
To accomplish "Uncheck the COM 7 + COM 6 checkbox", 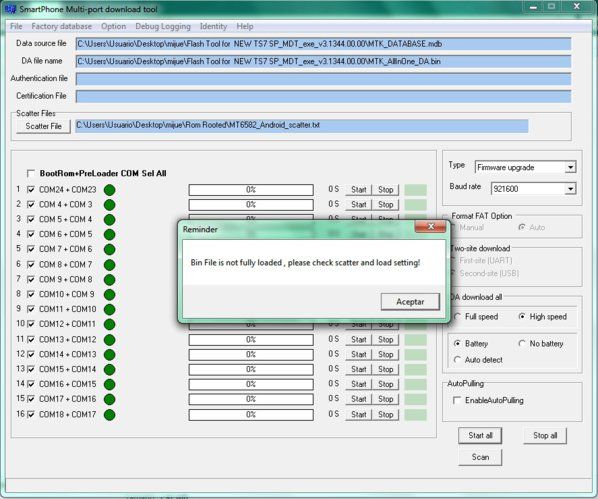I will (31, 249).
